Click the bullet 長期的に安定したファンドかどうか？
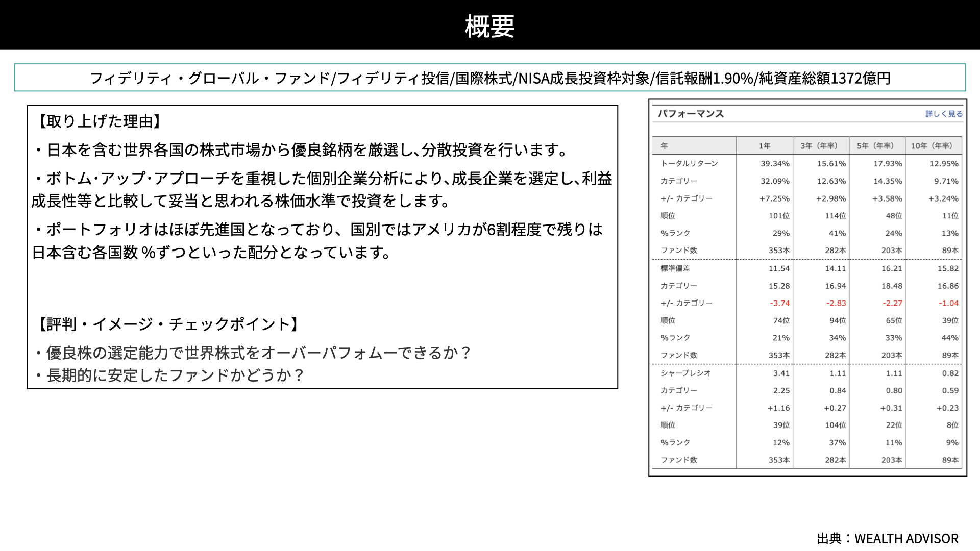 pyautogui.click(x=169, y=375)
